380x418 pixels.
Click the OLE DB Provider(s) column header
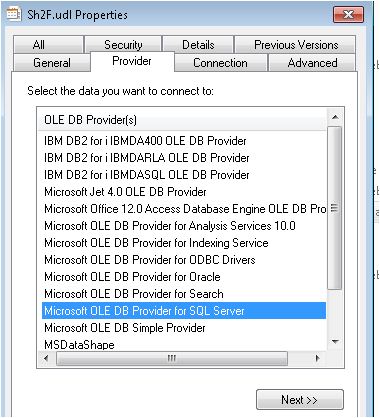pos(183,120)
